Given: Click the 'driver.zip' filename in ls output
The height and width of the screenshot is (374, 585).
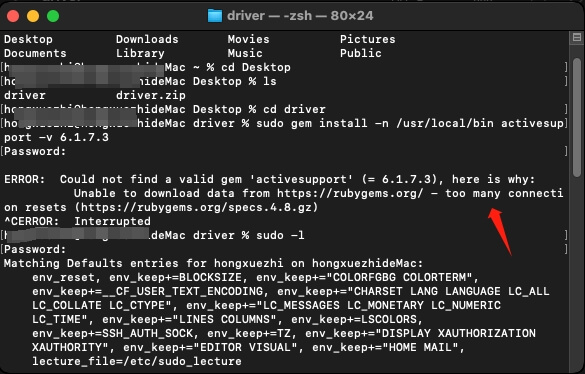Looking at the screenshot, I should 151,95.
